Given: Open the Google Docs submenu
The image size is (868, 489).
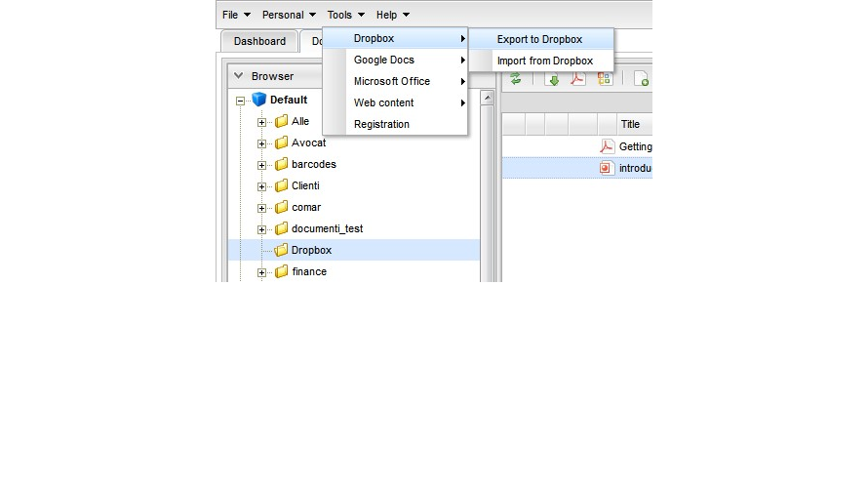Looking at the screenshot, I should (395, 60).
